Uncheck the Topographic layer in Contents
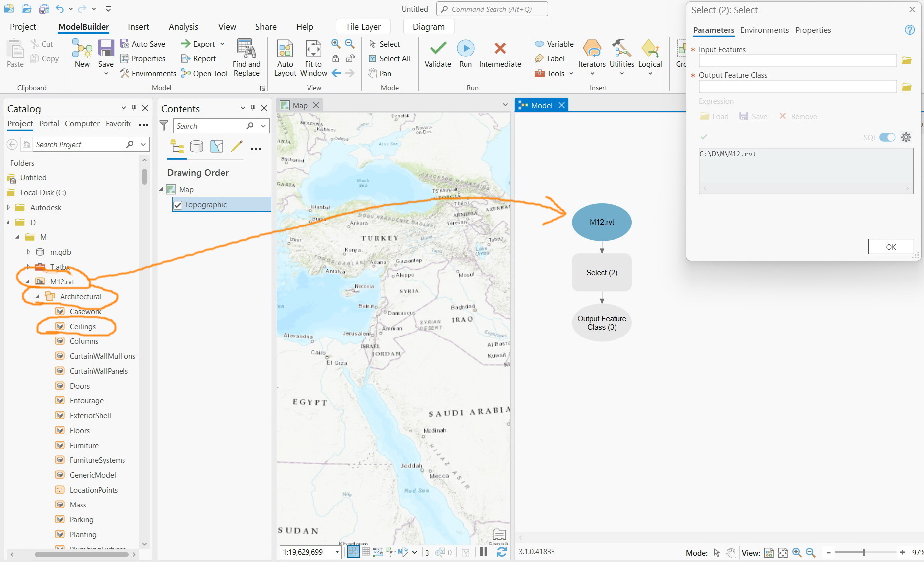Viewport: 924px width, 562px height. click(178, 204)
